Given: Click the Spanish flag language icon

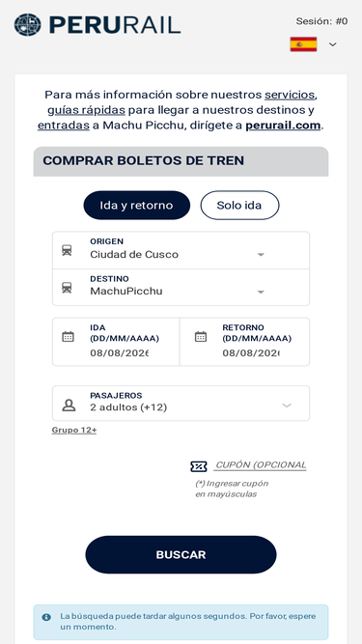Looking at the screenshot, I should 303,44.
